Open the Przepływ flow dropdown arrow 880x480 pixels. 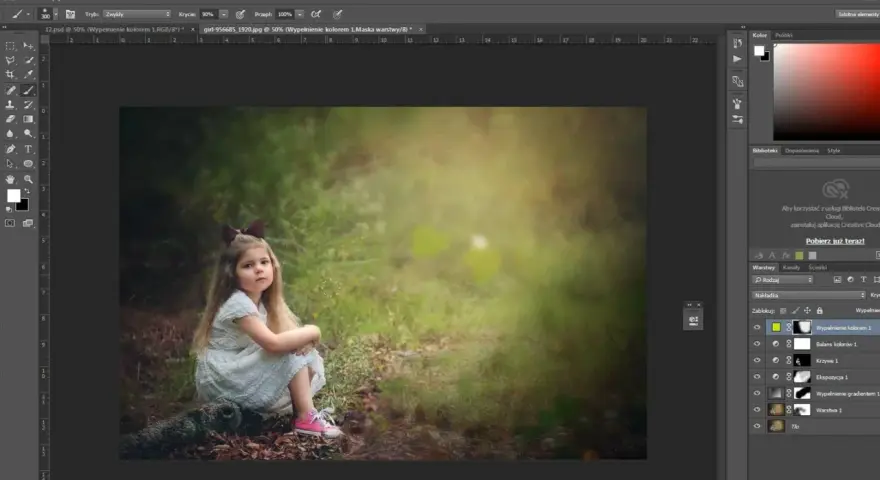click(300, 14)
